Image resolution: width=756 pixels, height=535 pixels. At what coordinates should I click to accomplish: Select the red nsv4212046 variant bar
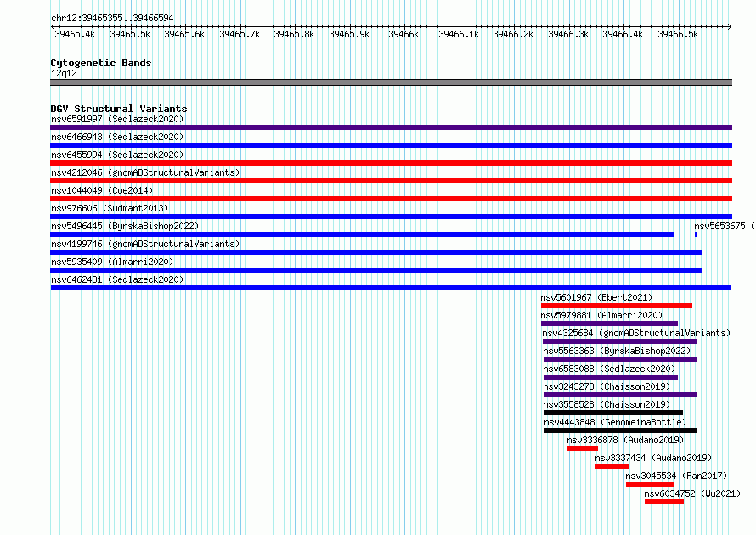(x=391, y=181)
